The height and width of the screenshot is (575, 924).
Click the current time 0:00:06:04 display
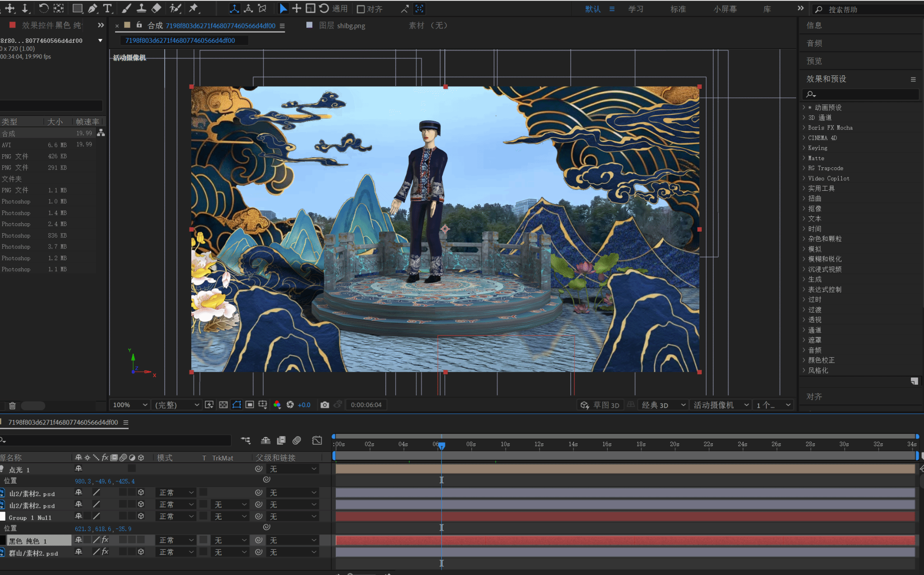[366, 405]
